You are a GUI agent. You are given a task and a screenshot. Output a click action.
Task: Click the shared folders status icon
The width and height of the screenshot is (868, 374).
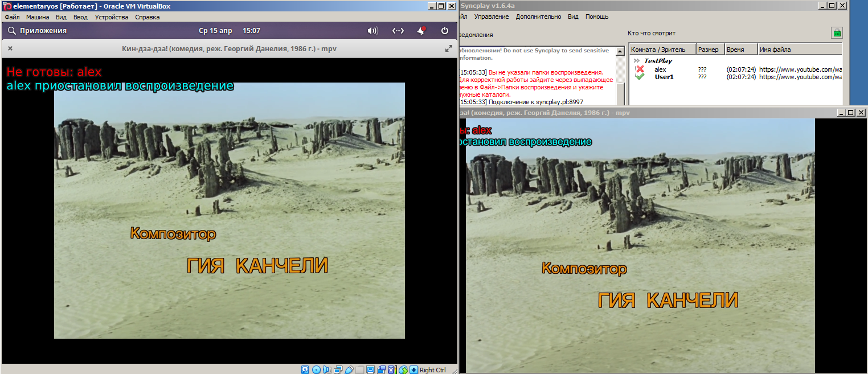359,370
